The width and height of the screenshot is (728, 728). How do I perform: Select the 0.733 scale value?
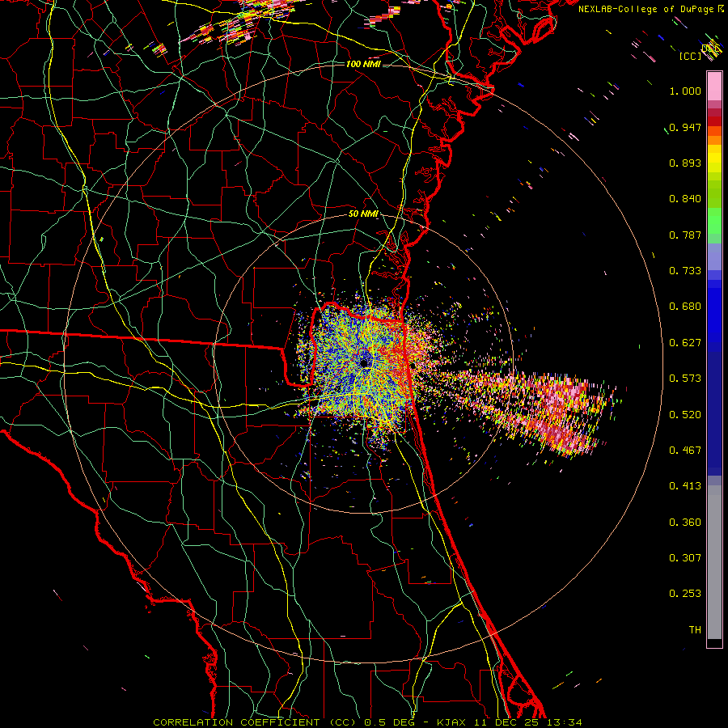coord(685,271)
